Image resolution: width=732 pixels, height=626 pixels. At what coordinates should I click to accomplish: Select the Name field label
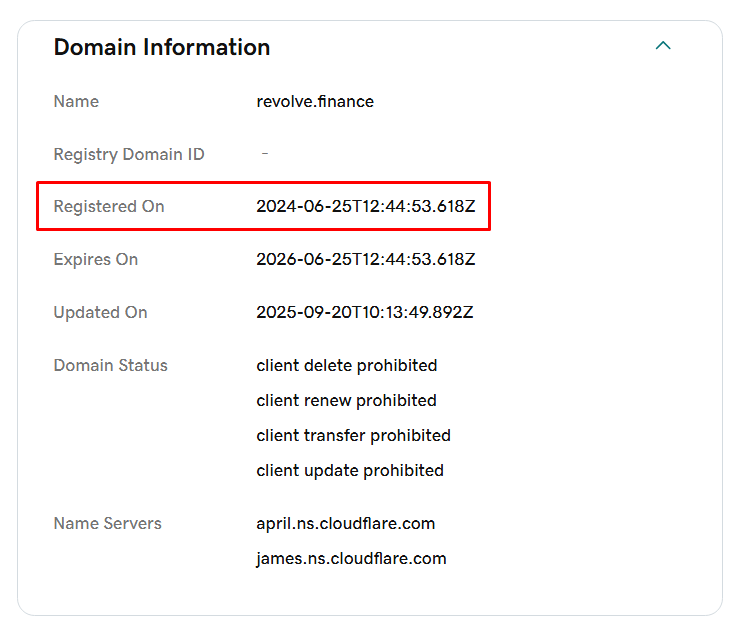point(76,101)
